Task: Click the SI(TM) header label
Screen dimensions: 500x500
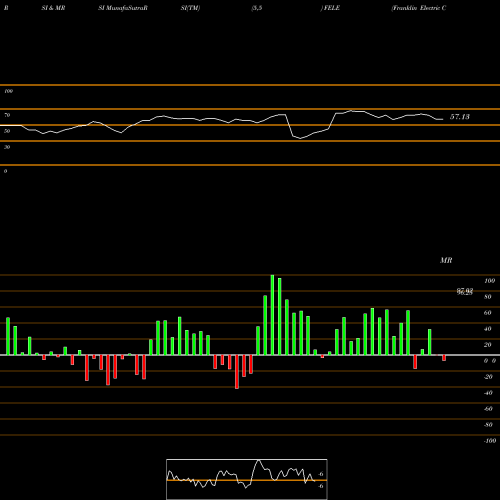Action: 190,8
